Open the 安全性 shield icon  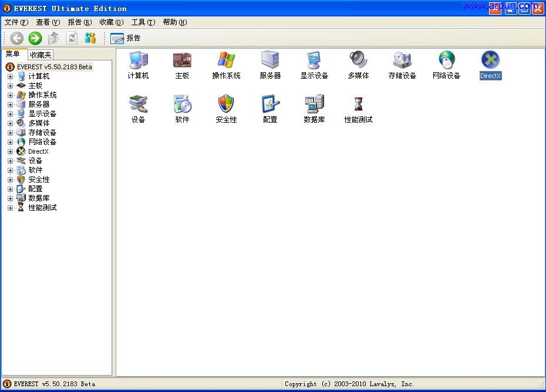tap(226, 104)
